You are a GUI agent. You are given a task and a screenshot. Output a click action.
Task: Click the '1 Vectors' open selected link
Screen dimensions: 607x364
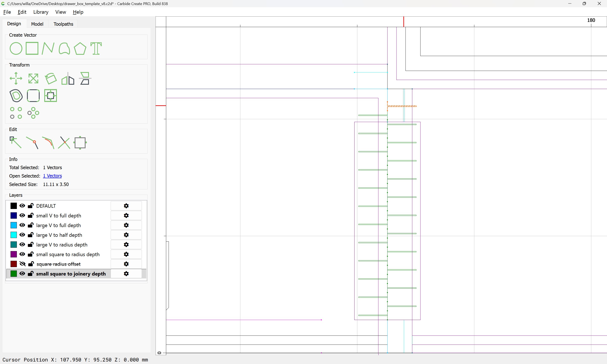tap(52, 176)
